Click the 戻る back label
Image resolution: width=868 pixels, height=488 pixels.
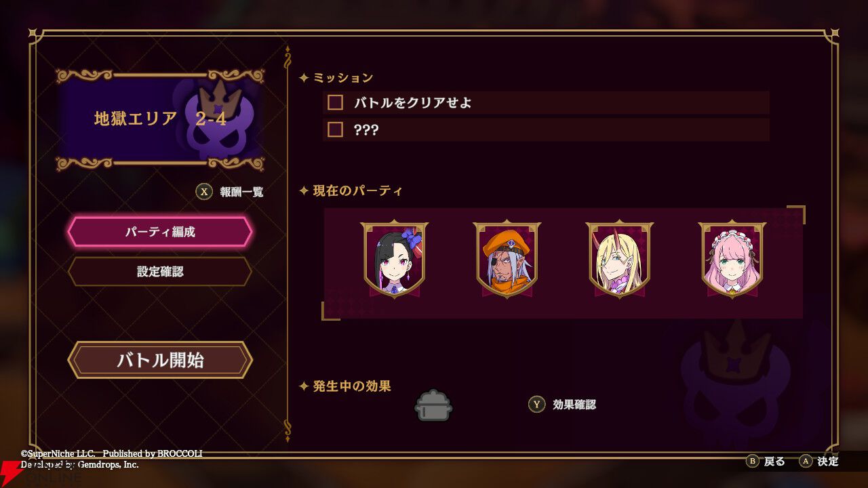click(x=774, y=462)
